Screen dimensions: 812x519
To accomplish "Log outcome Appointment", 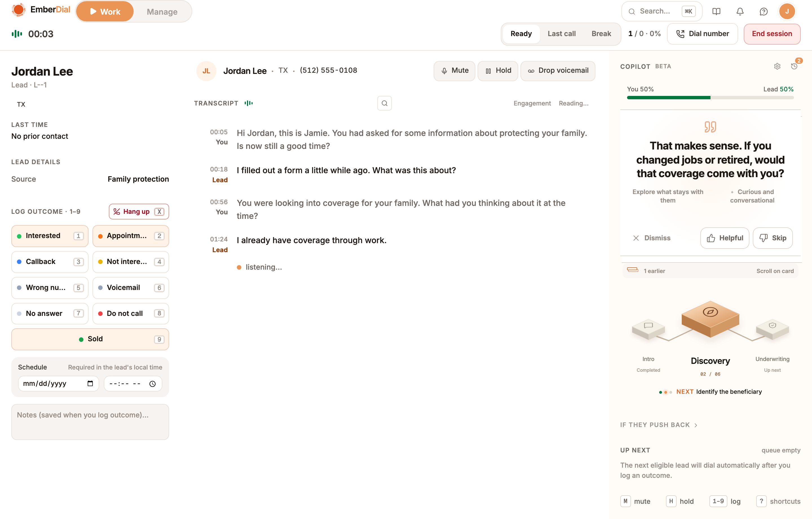I will pyautogui.click(x=131, y=236).
